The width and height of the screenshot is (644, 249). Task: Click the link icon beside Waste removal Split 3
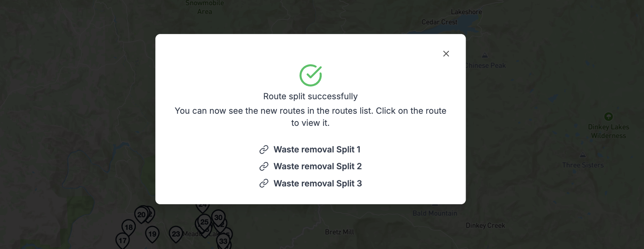pyautogui.click(x=264, y=183)
